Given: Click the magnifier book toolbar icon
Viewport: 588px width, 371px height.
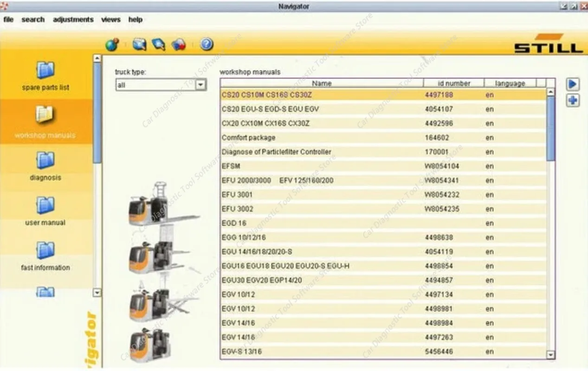Looking at the screenshot, I should [x=159, y=45].
